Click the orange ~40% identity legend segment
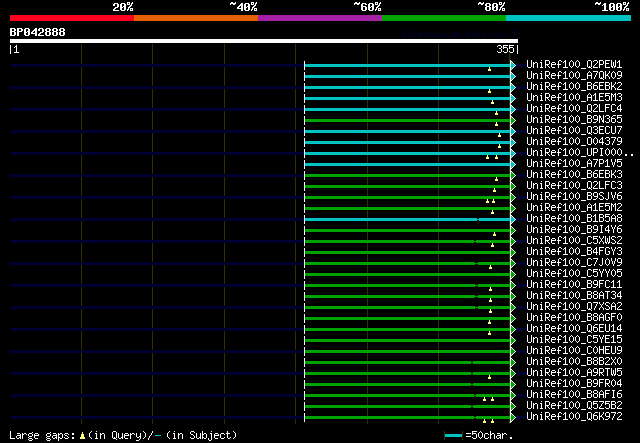Screen dimensions: 640x443 (x=196, y=18)
